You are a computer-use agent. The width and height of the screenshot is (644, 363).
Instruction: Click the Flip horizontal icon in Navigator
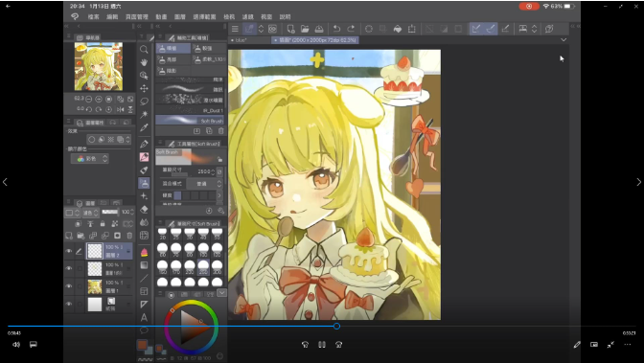pos(121,109)
